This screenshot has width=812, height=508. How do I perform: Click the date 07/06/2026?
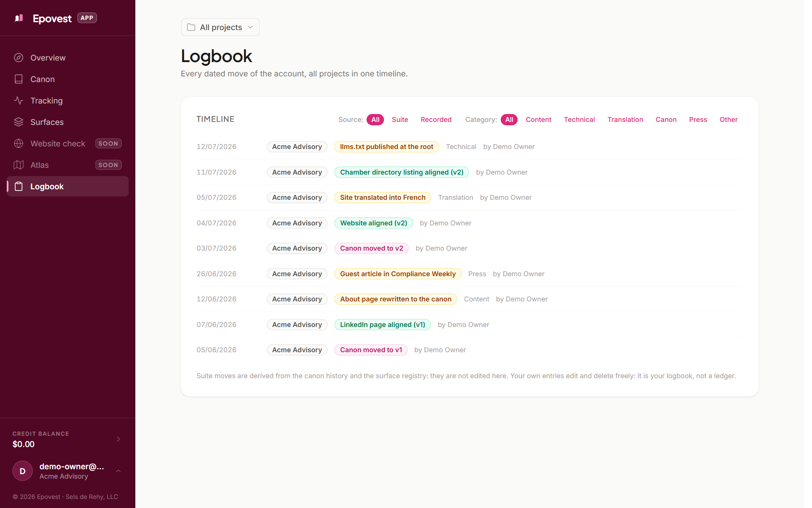(217, 325)
